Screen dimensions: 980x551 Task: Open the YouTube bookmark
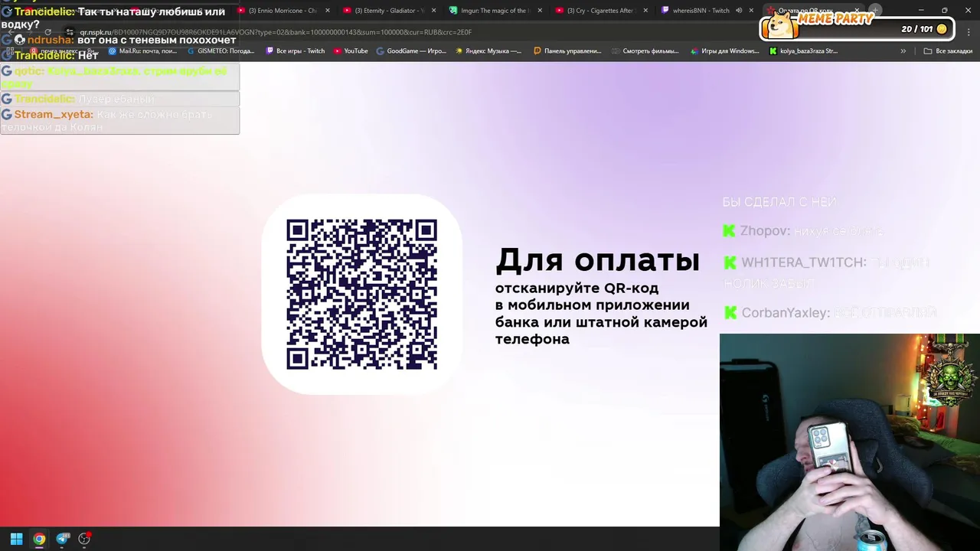point(350,51)
